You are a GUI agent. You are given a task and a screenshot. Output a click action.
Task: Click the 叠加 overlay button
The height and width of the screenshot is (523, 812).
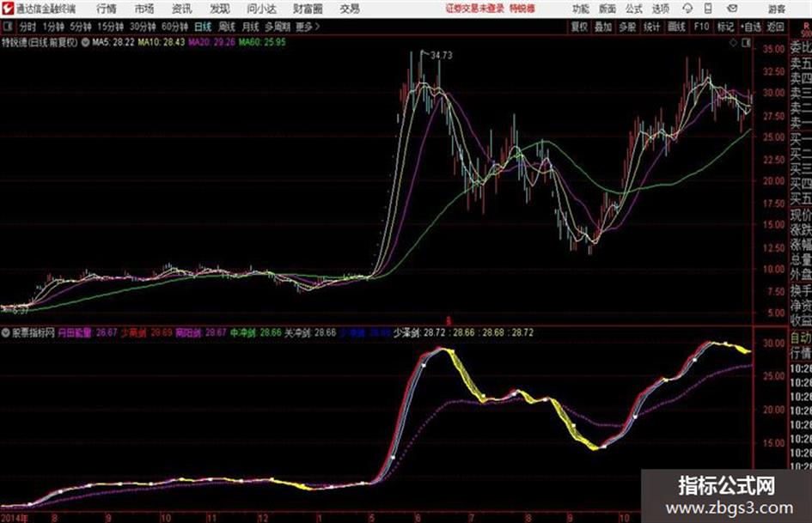pyautogui.click(x=603, y=27)
